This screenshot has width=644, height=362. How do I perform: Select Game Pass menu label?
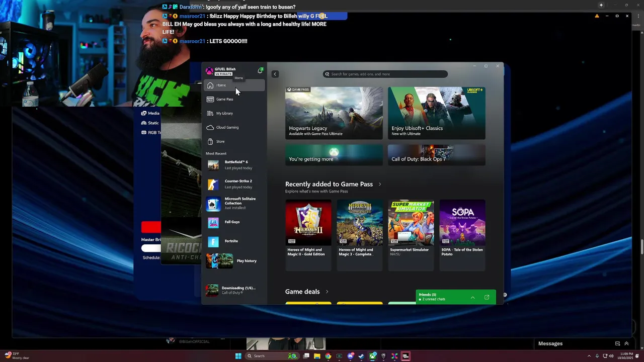coord(225,100)
